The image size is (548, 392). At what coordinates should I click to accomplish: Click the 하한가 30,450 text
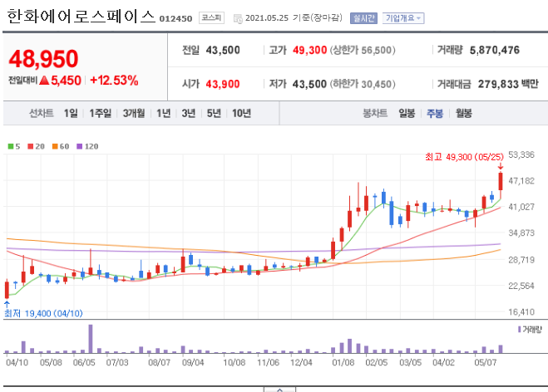click(363, 84)
